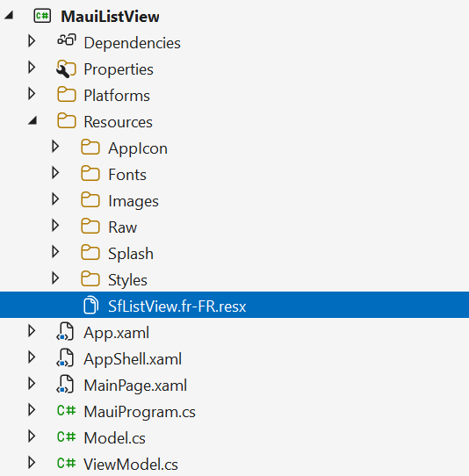469x476 pixels.
Task: Expand the ViewModel.cs node
Action: [x=32, y=463]
